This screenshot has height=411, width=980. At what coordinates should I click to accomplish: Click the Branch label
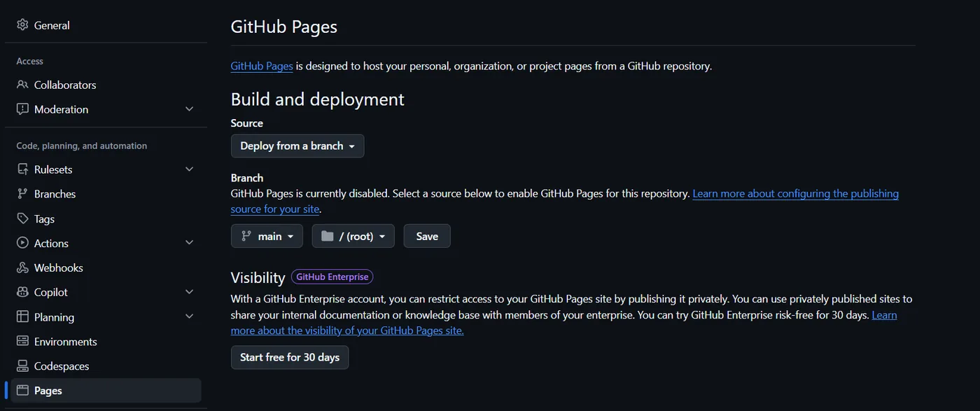247,178
